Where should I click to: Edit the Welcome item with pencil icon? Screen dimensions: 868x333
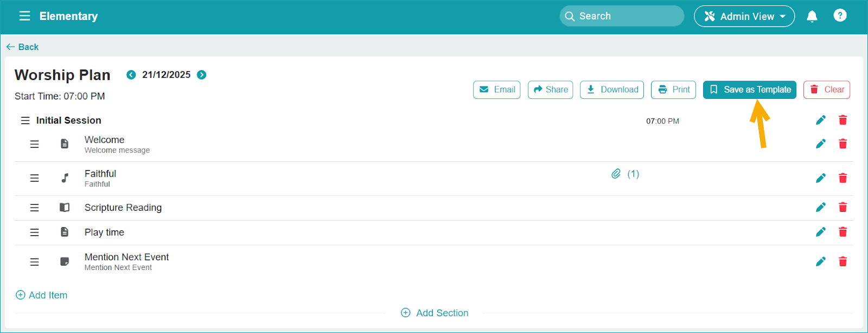(820, 144)
